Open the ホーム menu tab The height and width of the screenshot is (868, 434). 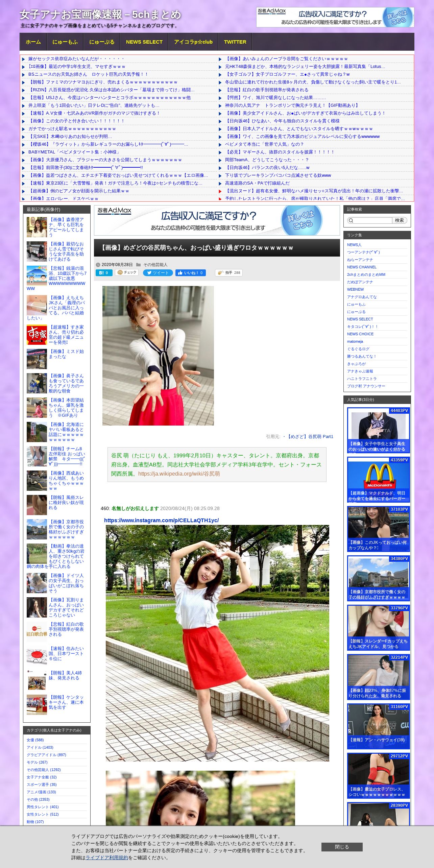(33, 42)
